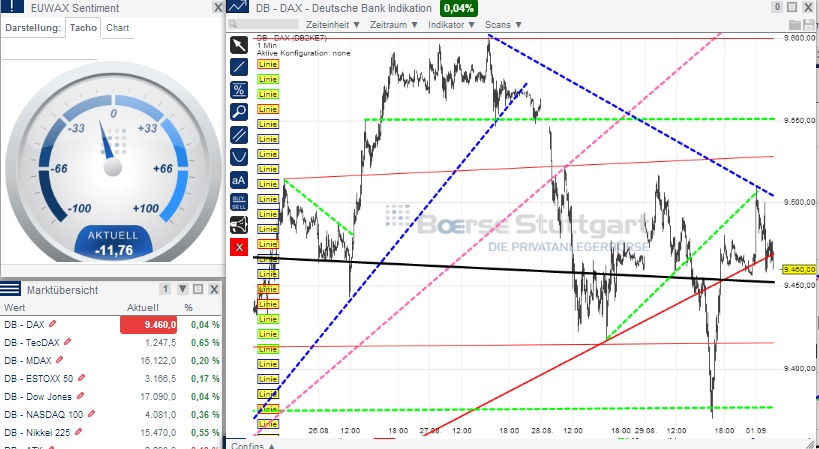The image size is (819, 449).
Task: Open the Marktübersicht triangle dropdown
Action: (182, 289)
